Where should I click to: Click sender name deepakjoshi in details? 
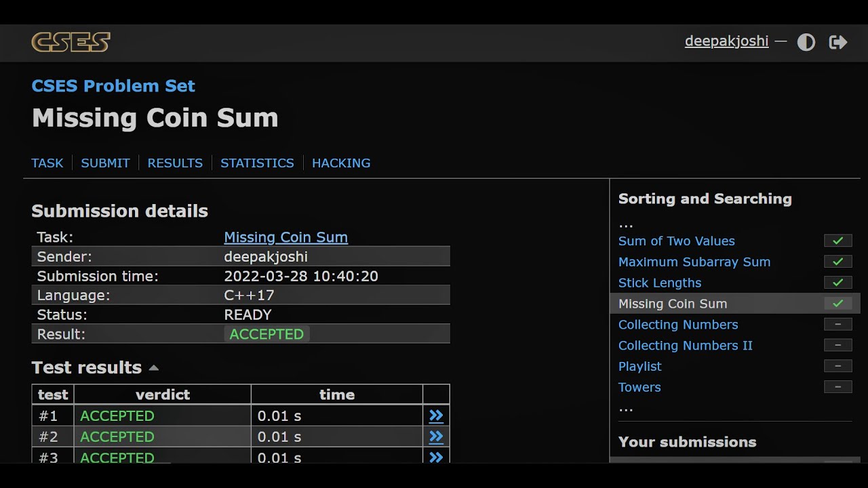[x=266, y=257]
